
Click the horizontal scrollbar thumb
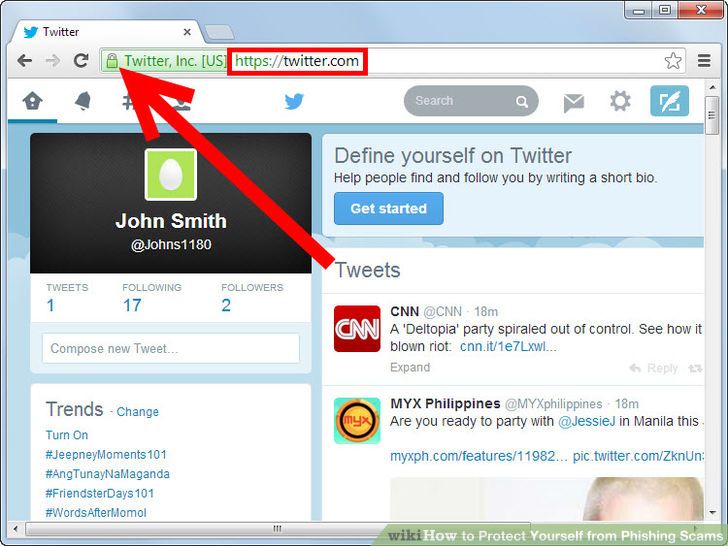coord(277,529)
